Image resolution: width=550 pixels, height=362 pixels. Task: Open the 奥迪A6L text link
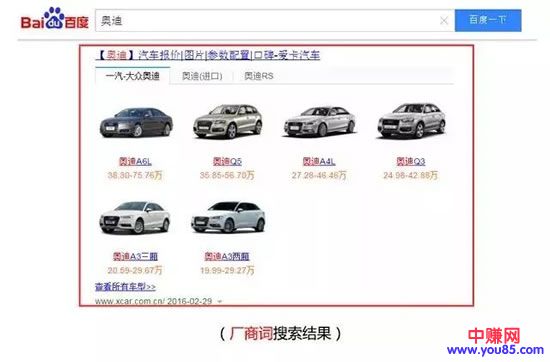tap(135, 161)
